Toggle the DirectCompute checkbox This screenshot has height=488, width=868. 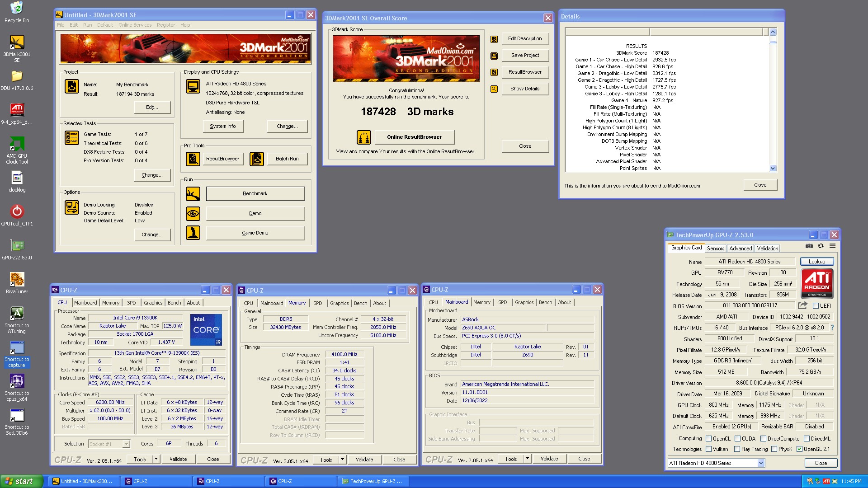click(763, 439)
